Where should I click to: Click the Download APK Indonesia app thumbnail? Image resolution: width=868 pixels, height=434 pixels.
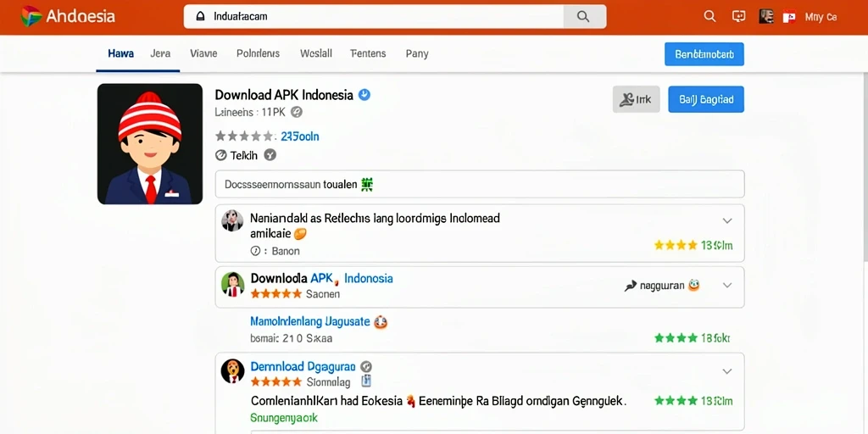(150, 144)
